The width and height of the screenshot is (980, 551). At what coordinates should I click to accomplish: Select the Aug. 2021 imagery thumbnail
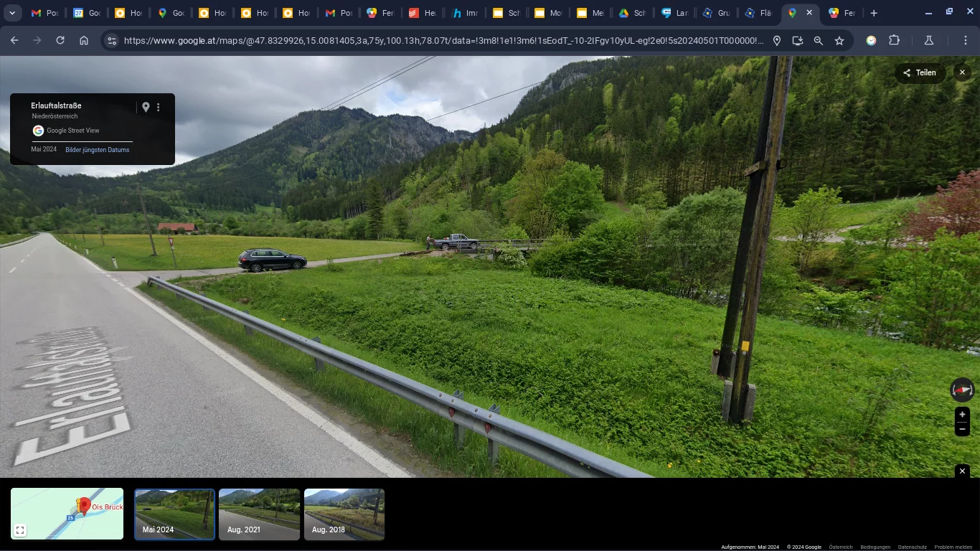point(259,514)
